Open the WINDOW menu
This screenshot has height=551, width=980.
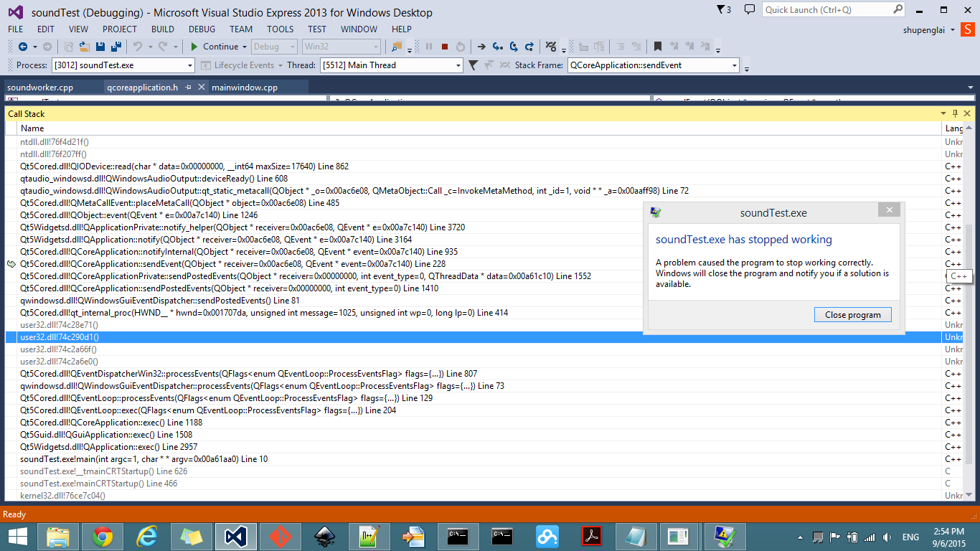click(359, 29)
